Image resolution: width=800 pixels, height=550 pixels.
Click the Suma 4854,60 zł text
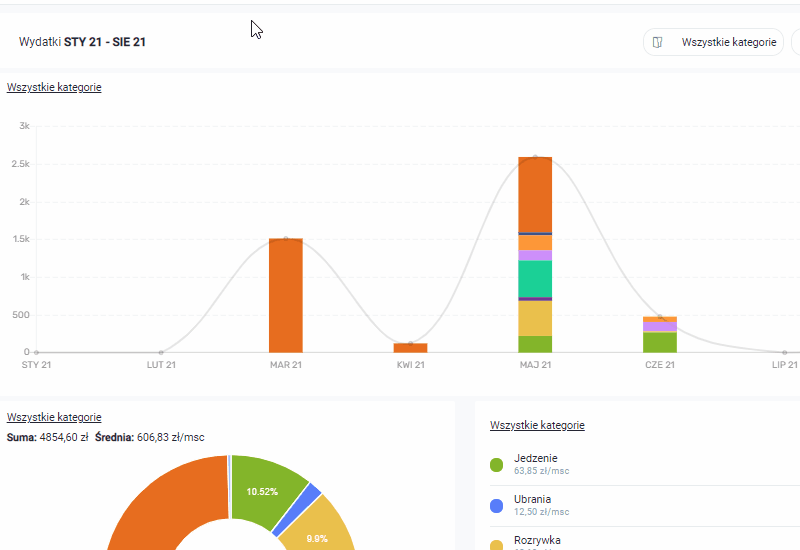[x=47, y=437]
